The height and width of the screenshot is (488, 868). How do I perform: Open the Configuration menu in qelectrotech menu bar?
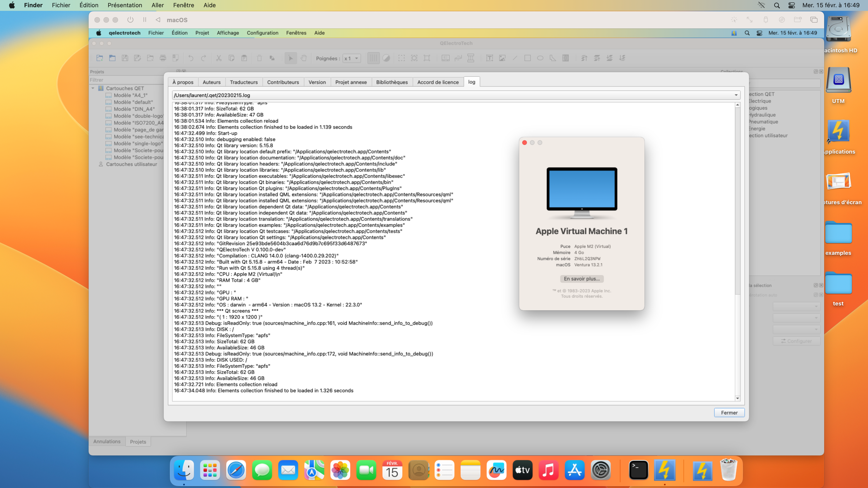pyautogui.click(x=262, y=33)
